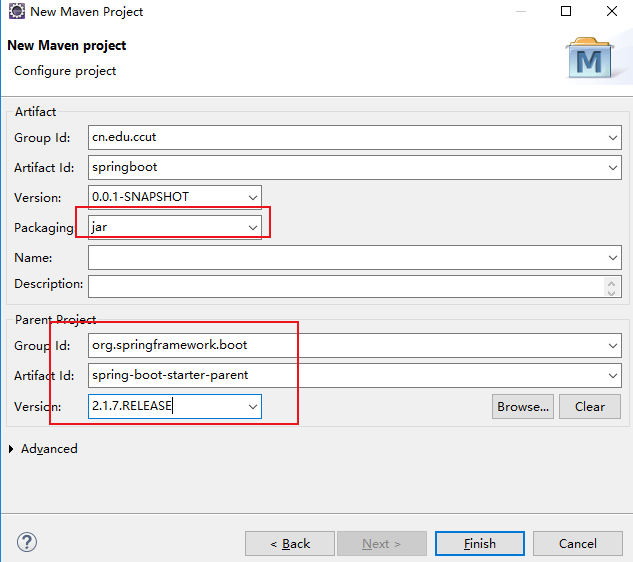Click the Browse... button
The height and width of the screenshot is (562, 633).
[523, 407]
